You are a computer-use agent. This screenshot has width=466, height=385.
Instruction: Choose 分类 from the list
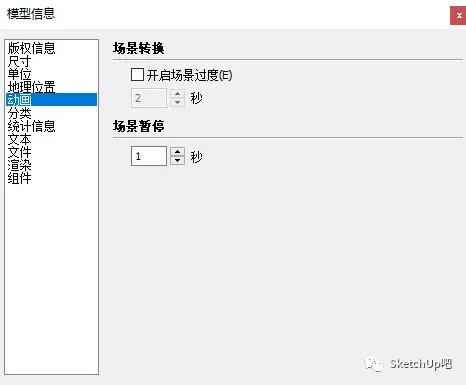19,113
